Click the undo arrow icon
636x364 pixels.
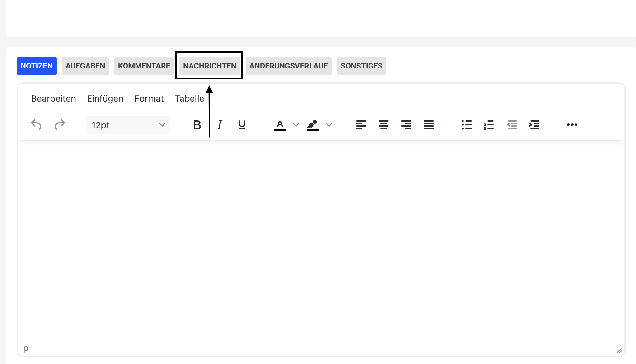(36, 125)
